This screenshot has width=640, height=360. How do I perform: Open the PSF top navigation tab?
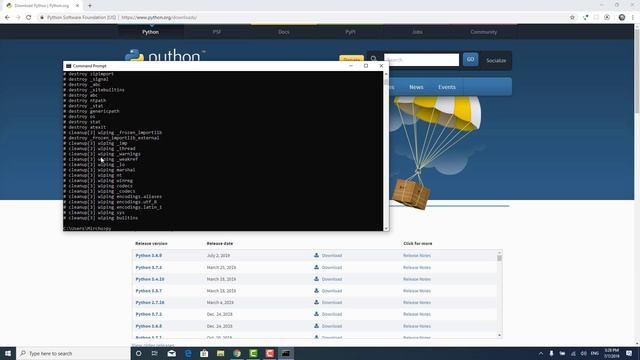click(217, 32)
